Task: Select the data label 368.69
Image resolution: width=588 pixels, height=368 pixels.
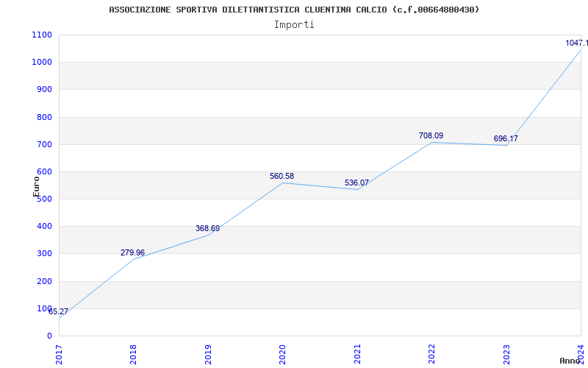Action: point(207,228)
